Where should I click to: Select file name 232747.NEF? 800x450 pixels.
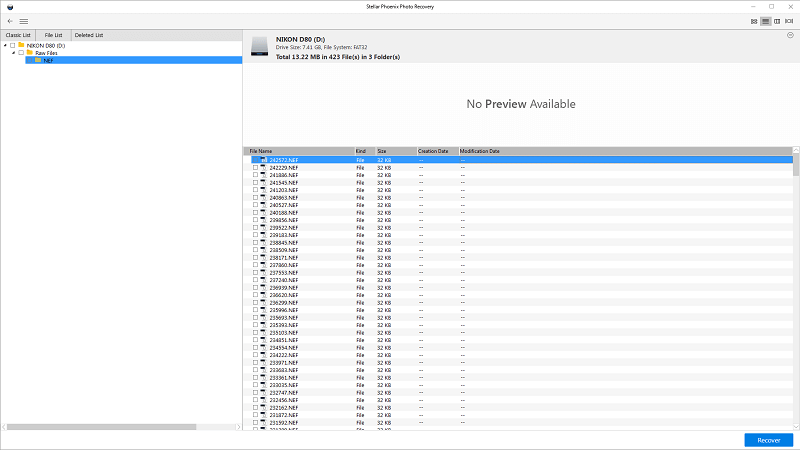(284, 393)
